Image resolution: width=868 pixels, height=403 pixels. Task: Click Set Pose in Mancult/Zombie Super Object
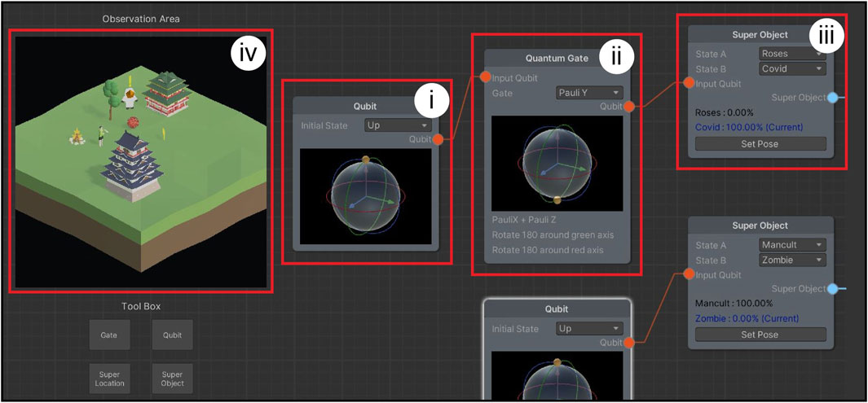click(x=760, y=335)
